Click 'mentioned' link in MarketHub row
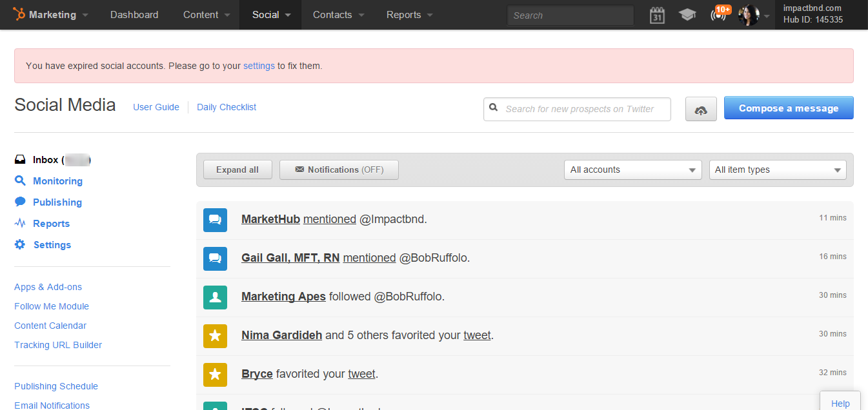 coord(330,219)
